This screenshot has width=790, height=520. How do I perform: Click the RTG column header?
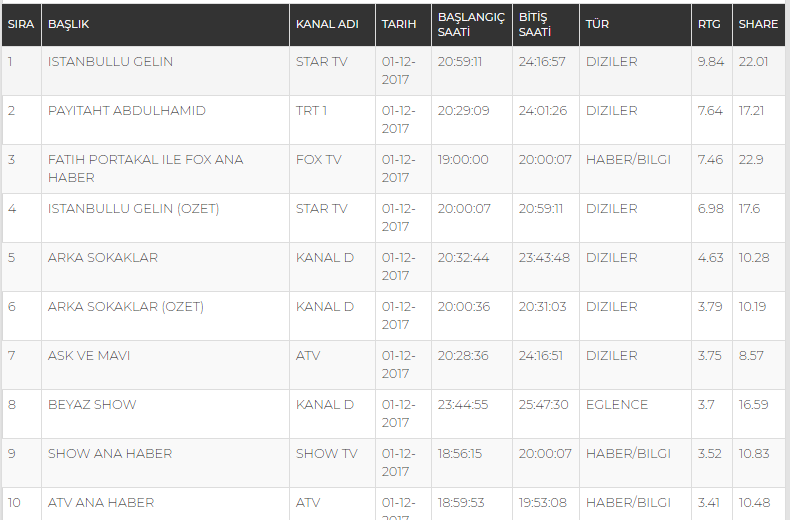click(708, 24)
